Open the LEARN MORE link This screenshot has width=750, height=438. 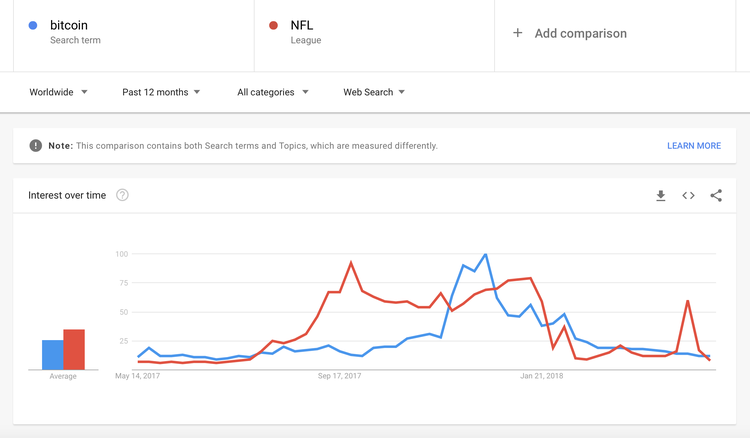pyautogui.click(x=694, y=146)
